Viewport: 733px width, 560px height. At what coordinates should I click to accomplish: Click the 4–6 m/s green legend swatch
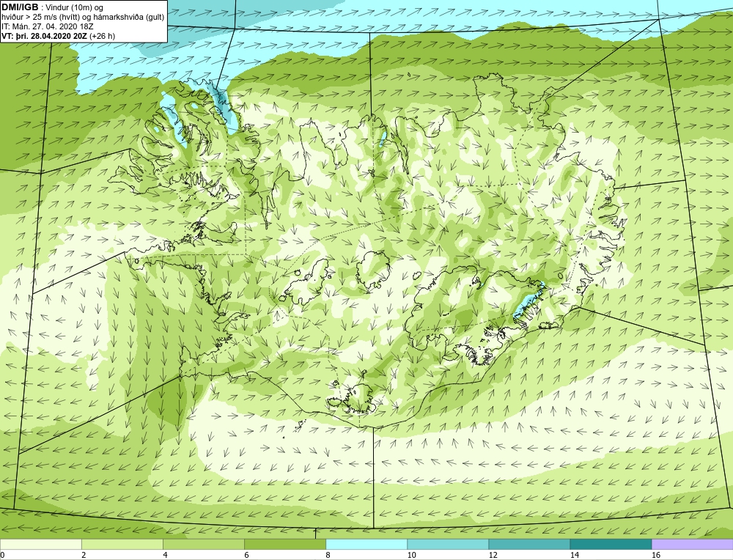click(x=203, y=544)
